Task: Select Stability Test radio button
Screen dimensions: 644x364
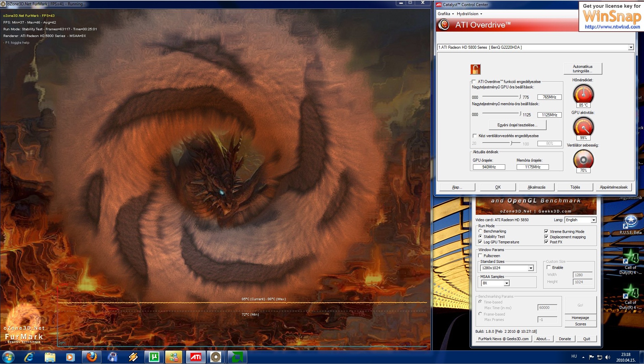Action: 480,236
